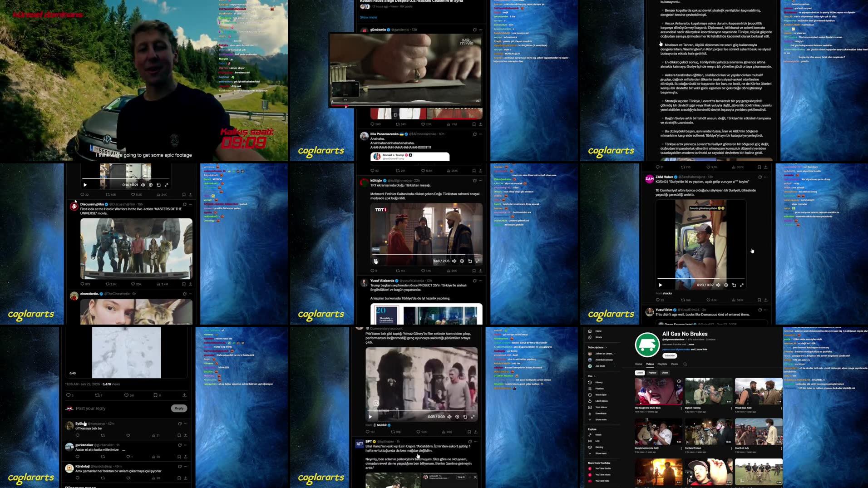
Task: Expand the Subscriptions chevron
Action: [606, 348]
